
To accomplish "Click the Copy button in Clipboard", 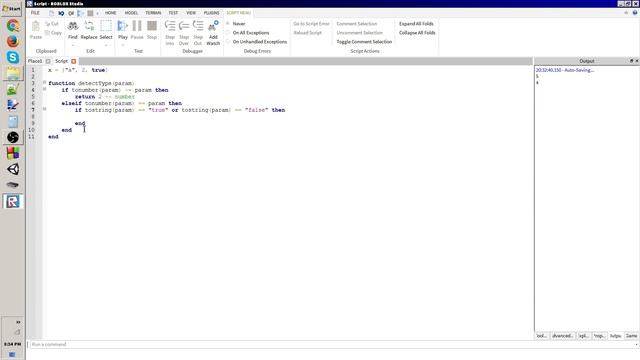I will pyautogui.click(x=53, y=33).
